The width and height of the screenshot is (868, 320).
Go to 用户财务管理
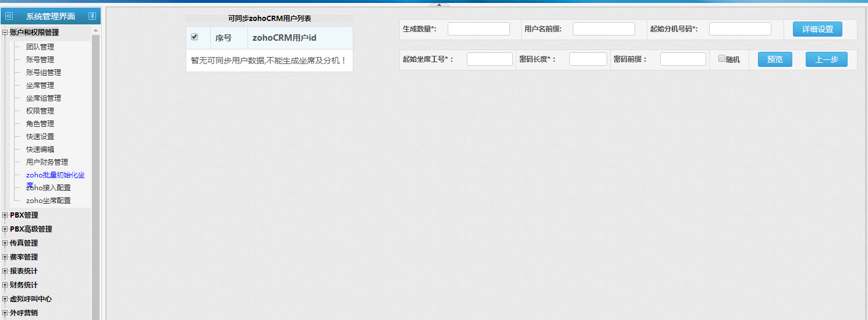click(47, 162)
